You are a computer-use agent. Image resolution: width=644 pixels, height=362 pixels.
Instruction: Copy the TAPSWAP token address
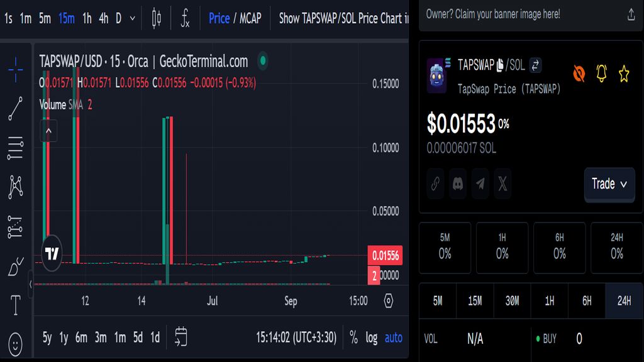coord(500,65)
